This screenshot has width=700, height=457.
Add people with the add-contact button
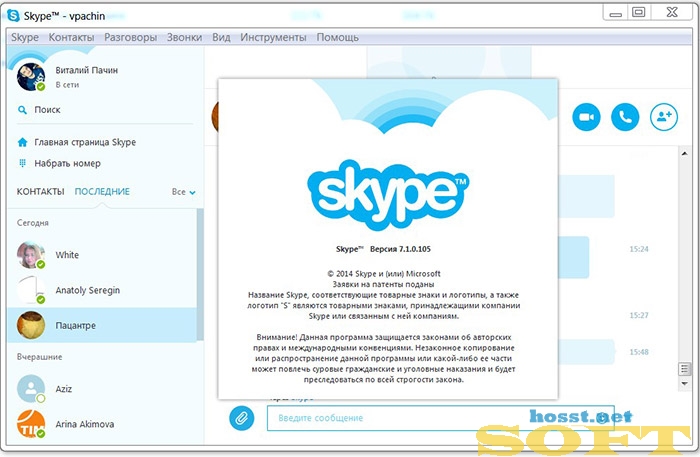(x=664, y=117)
